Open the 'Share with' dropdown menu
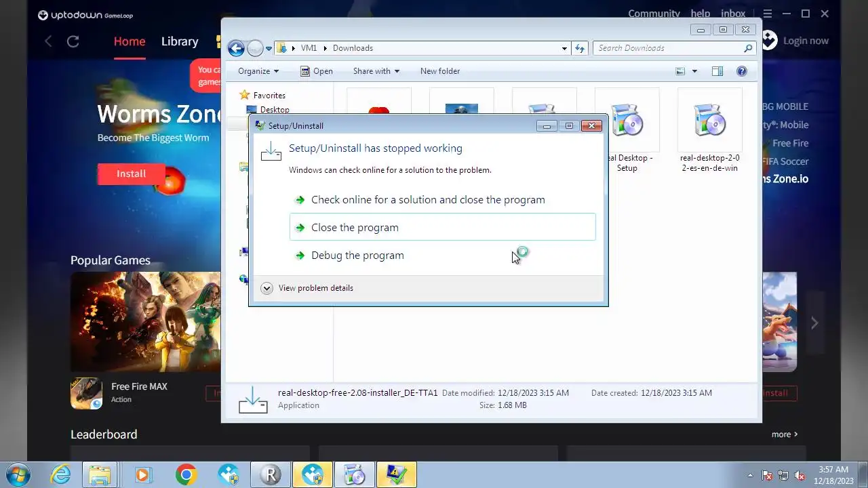This screenshot has height=488, width=868. pos(376,71)
